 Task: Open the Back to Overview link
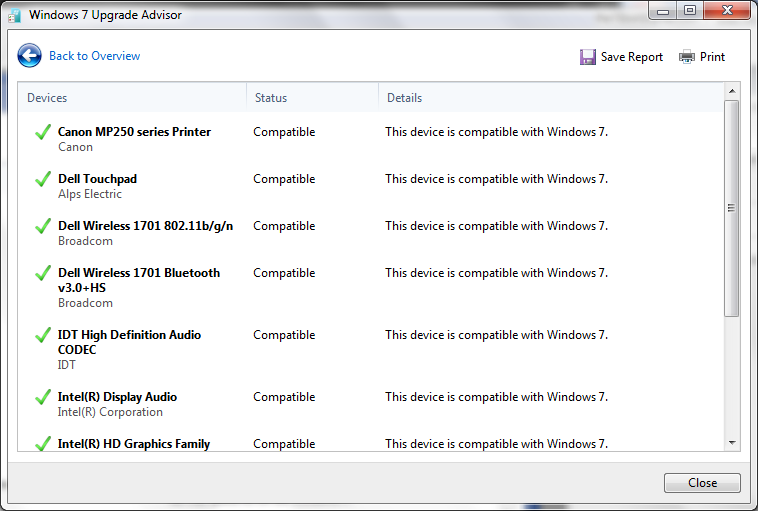tap(94, 56)
